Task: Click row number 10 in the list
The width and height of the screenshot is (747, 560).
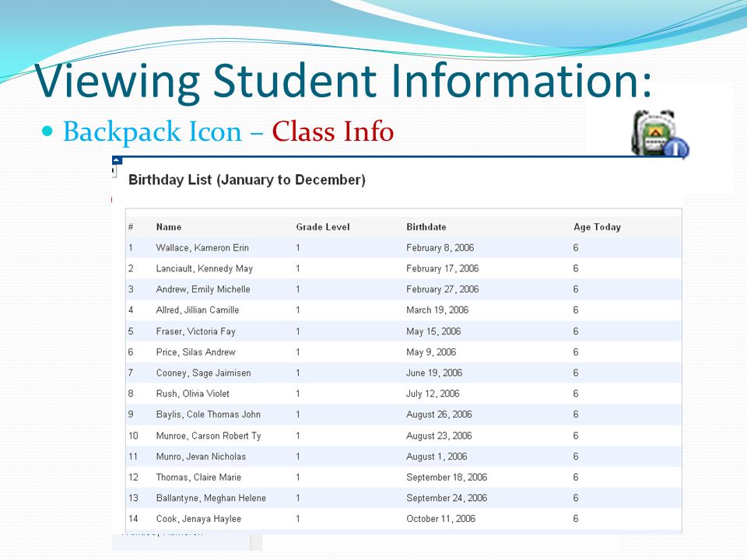Action: (133, 436)
